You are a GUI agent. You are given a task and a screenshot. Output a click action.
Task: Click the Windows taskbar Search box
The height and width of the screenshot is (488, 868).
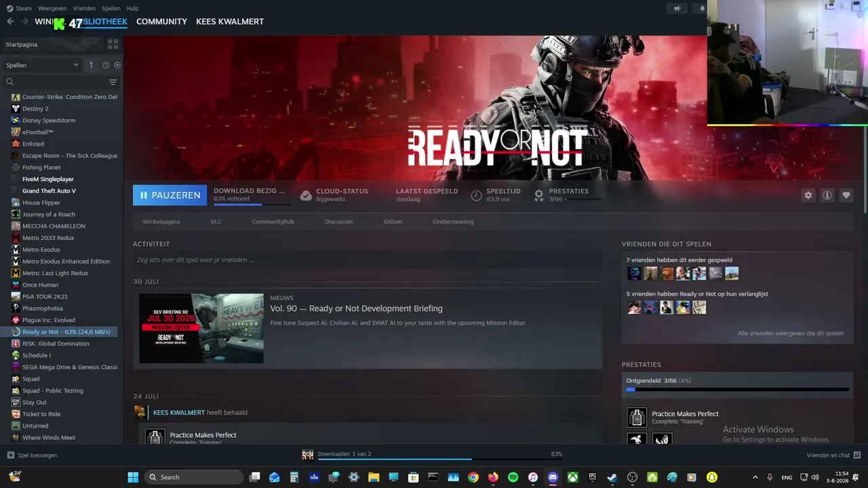click(194, 477)
